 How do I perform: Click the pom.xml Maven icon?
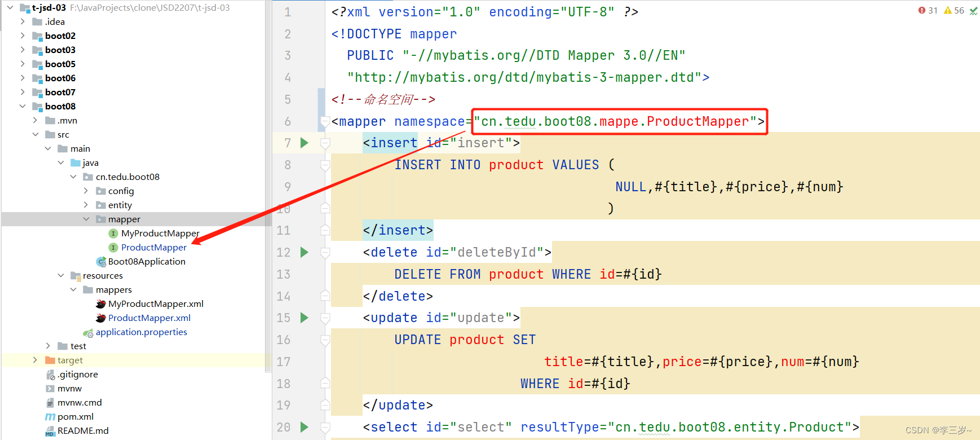[50, 417]
